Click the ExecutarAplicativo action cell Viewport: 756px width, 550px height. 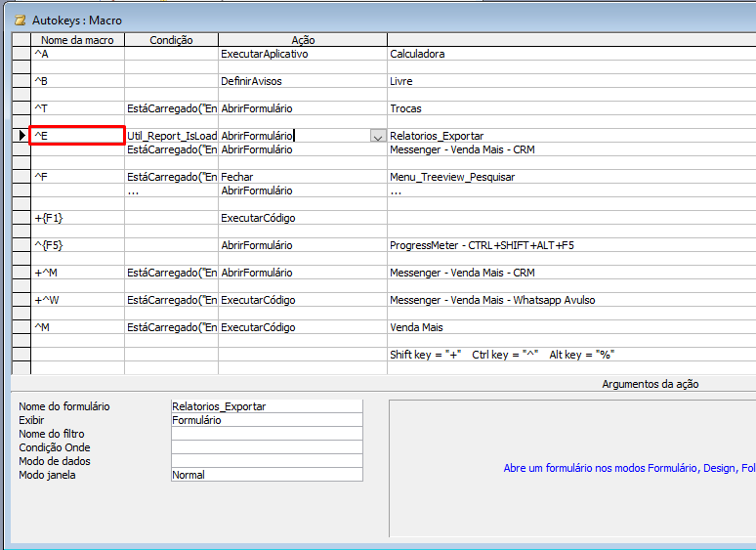coord(303,54)
